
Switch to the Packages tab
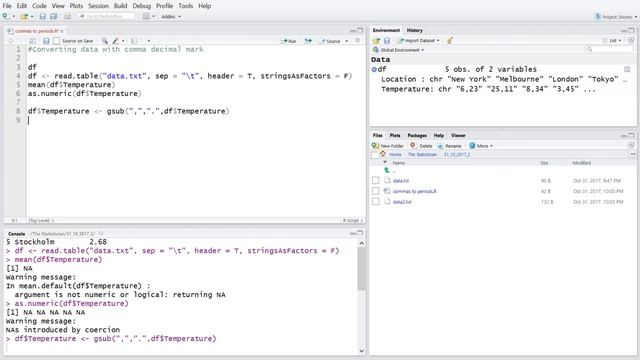click(417, 135)
